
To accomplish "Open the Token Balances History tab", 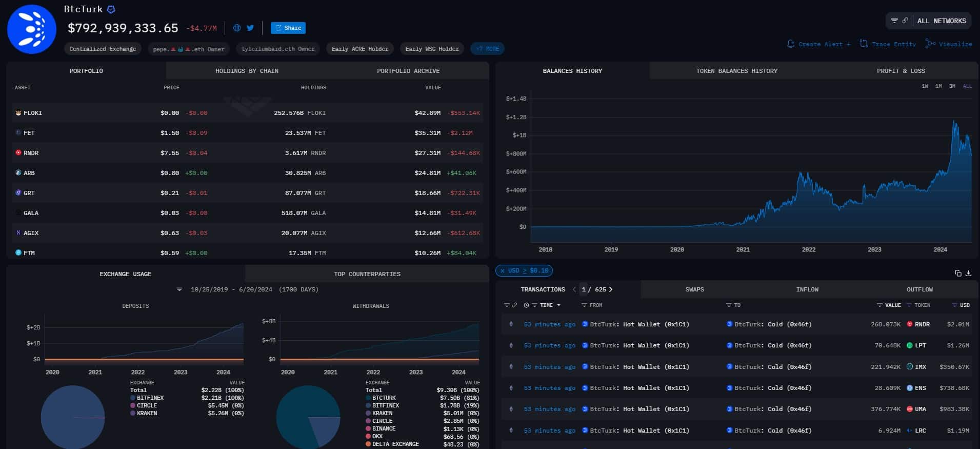I will coord(736,71).
